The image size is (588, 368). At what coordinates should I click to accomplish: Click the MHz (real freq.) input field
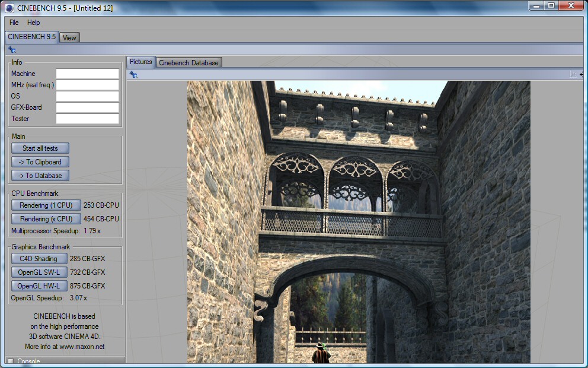coord(87,85)
